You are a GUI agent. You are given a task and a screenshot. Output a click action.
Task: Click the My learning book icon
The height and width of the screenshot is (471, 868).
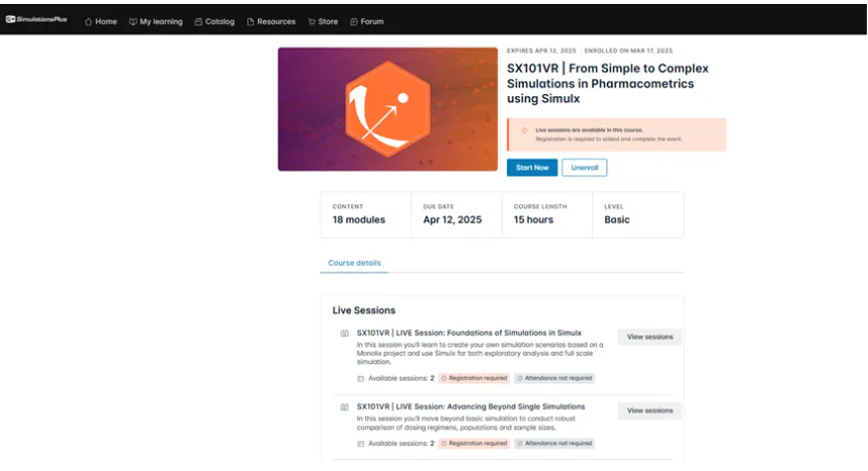pos(132,22)
